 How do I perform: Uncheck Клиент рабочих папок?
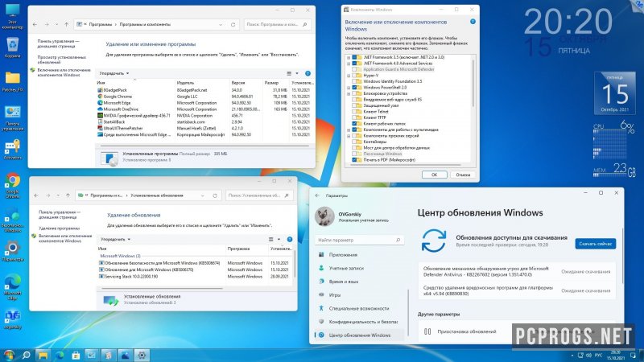pos(354,124)
